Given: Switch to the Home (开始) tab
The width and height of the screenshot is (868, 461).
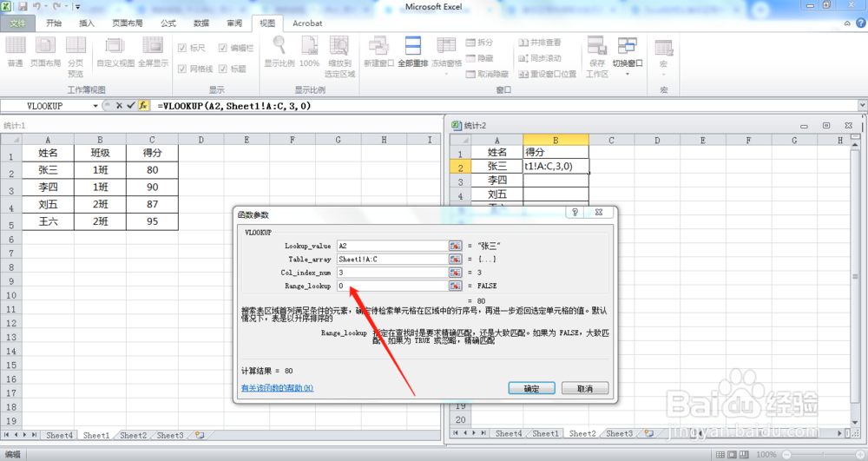Looking at the screenshot, I should coord(54,23).
